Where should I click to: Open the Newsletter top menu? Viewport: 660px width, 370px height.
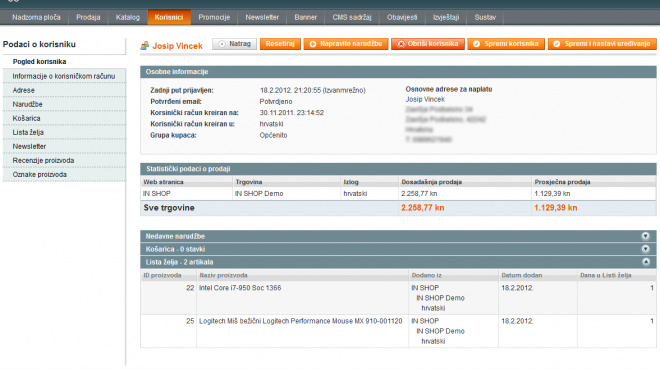262,17
